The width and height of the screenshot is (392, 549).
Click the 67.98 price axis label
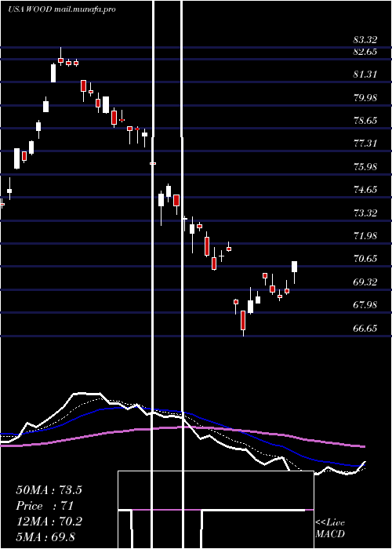click(365, 305)
